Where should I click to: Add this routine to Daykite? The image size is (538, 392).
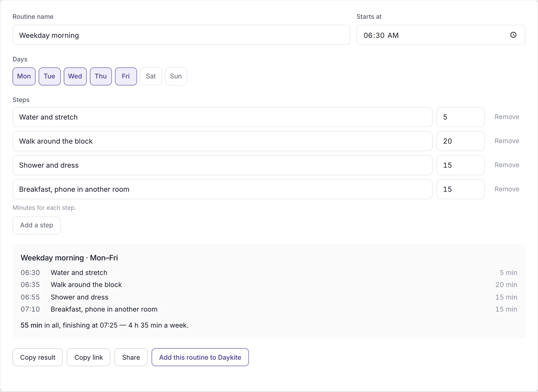point(200,357)
